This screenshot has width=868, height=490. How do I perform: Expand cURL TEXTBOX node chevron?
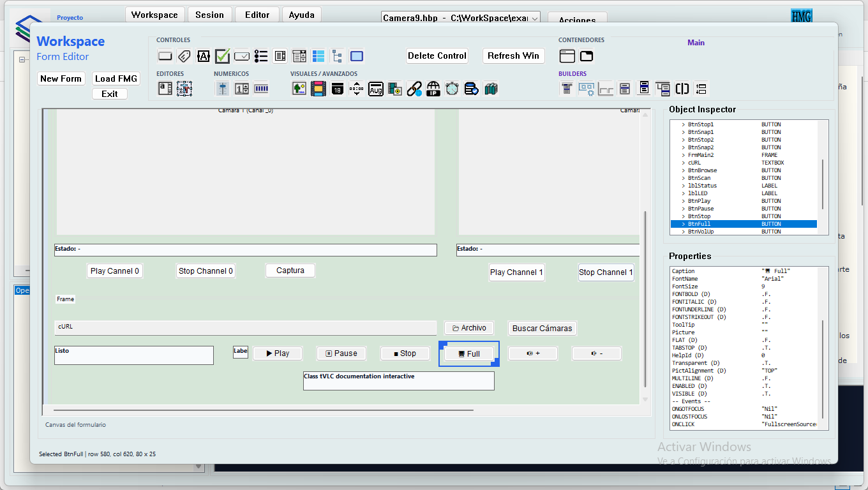tap(684, 163)
